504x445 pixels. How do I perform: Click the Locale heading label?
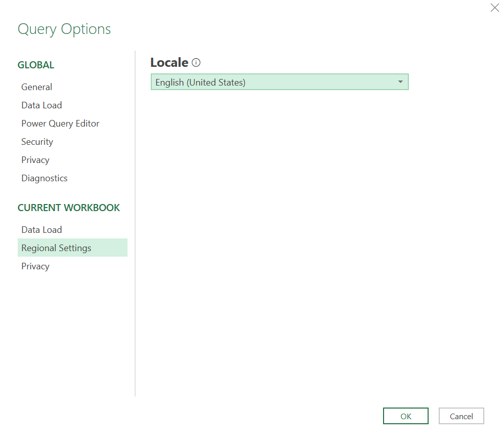(x=169, y=63)
